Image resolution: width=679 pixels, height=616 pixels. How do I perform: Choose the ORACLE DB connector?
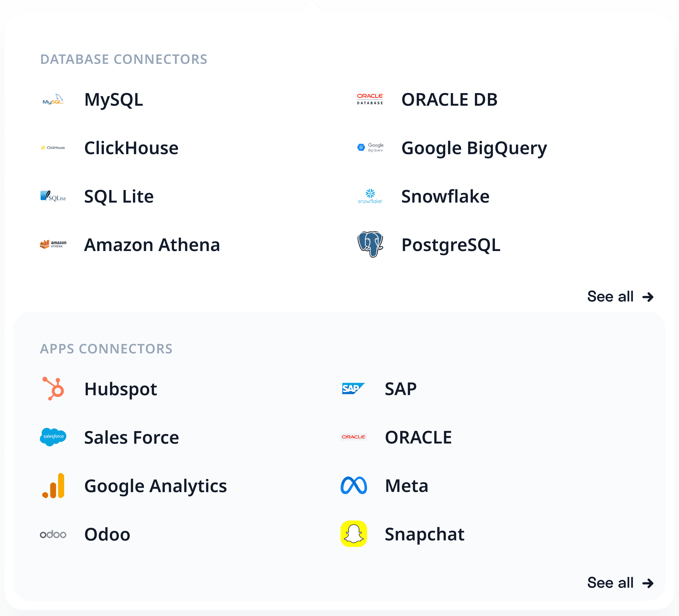point(449,100)
